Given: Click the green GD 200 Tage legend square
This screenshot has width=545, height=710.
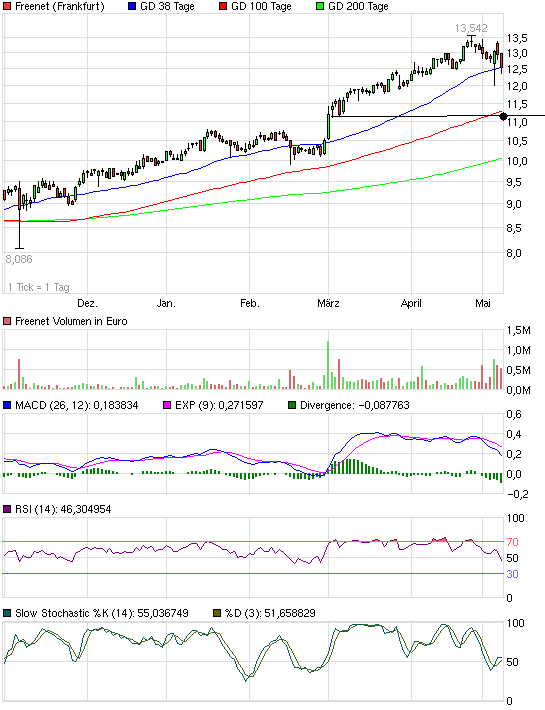Looking at the screenshot, I should click(320, 6).
